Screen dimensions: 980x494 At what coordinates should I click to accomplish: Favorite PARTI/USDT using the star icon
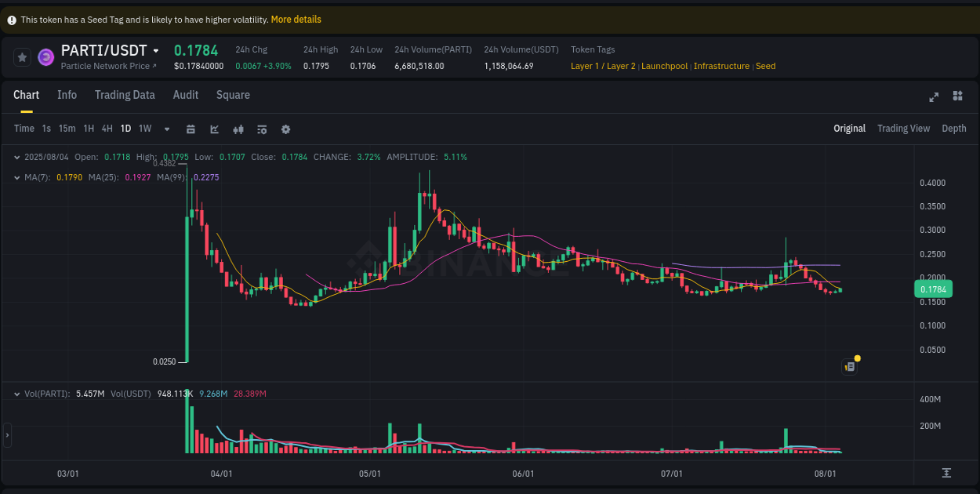(x=22, y=56)
